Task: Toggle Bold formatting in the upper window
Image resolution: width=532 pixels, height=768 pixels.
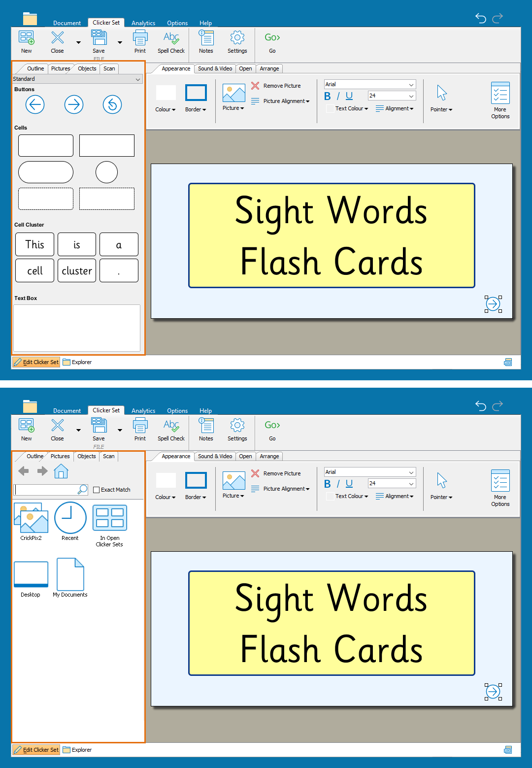Action: [x=328, y=97]
